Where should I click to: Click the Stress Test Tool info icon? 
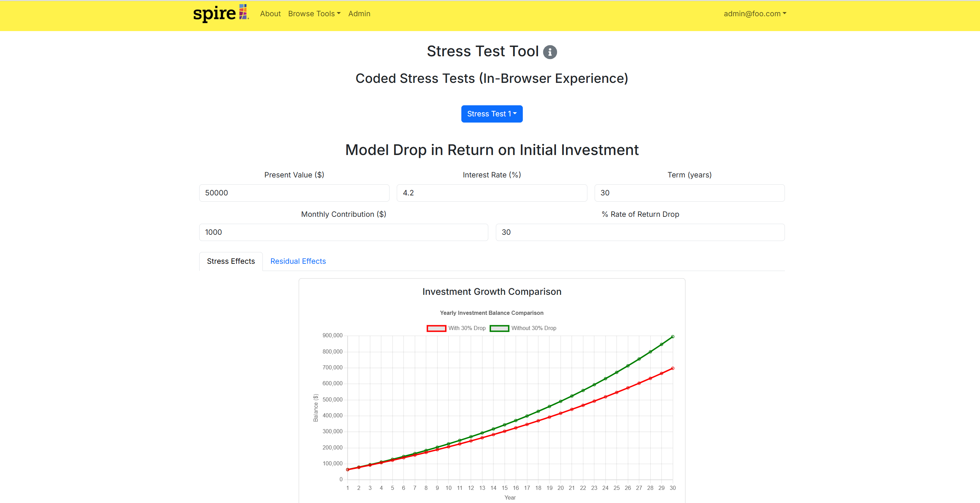(550, 52)
